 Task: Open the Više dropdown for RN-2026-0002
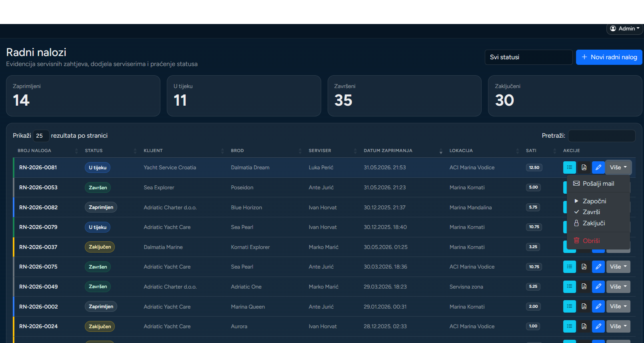618,307
